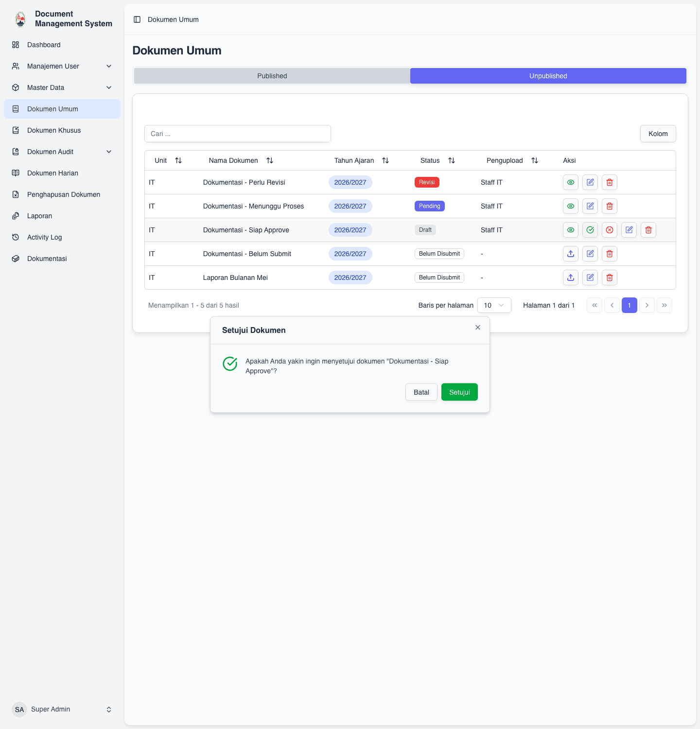Upload file for 'Dokumentasi - Belum Submit'

571,254
